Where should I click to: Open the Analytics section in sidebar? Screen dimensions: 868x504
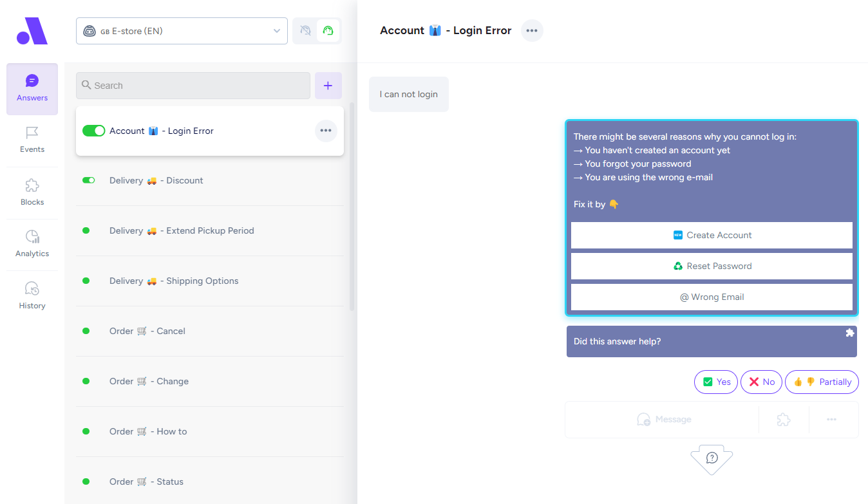pyautogui.click(x=32, y=244)
